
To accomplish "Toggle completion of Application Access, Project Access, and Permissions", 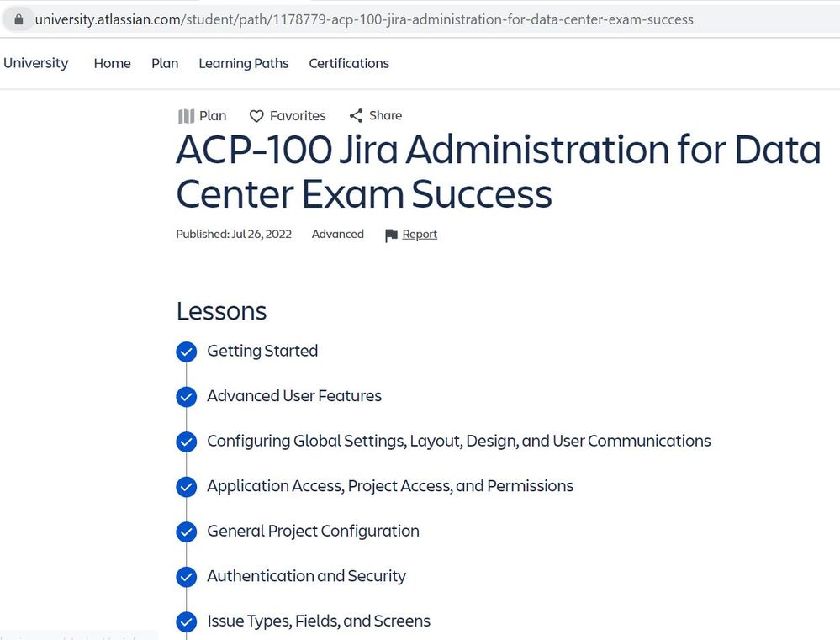I will [x=186, y=486].
